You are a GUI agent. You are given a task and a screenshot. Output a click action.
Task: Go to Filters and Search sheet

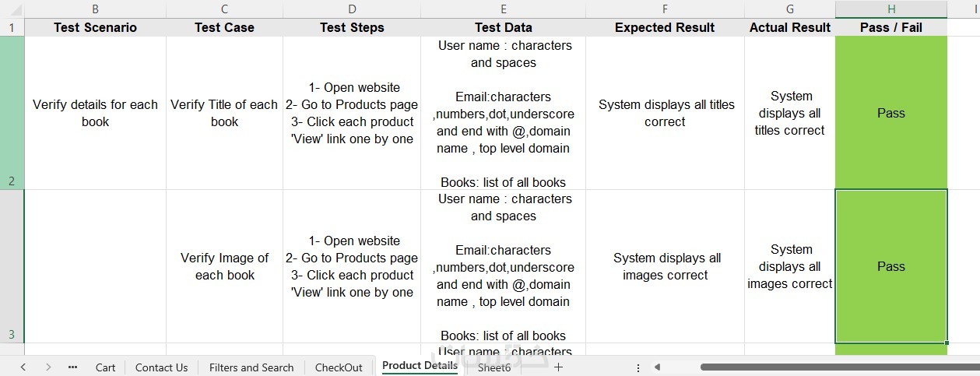[251, 367]
